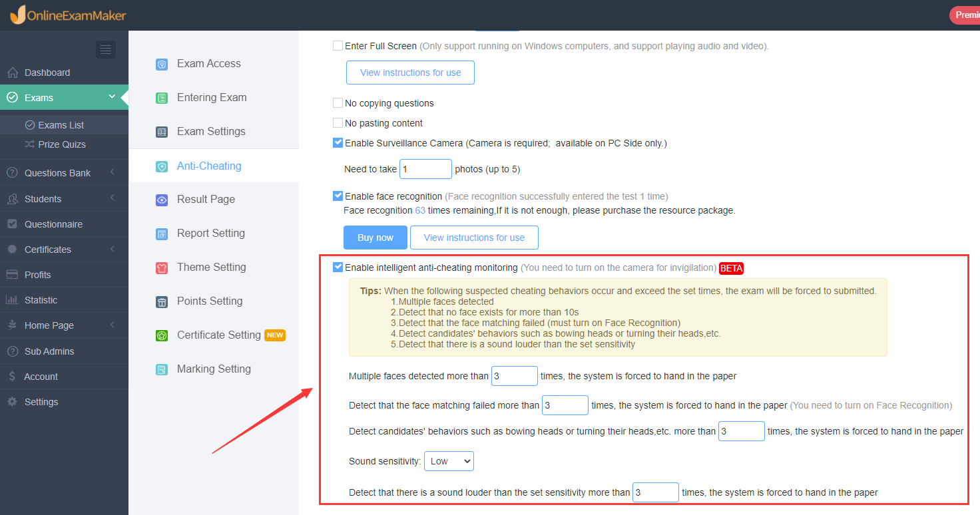
Task: Click the Report Setting icon
Action: (162, 234)
